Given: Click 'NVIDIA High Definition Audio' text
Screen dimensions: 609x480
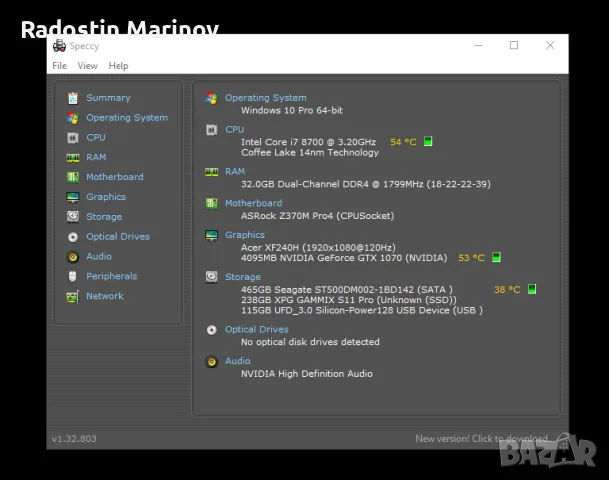Looking at the screenshot, I should click(307, 374).
